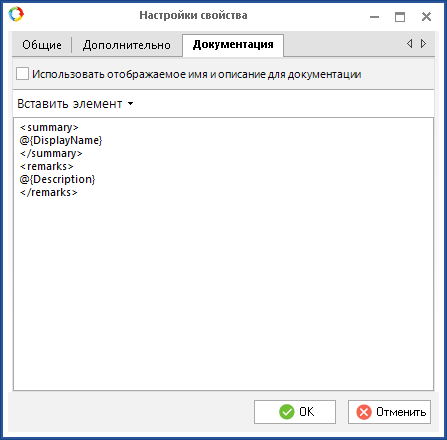447x440 pixels.
Task: Minimize the Настройки свойства window
Action: pyautogui.click(x=374, y=17)
